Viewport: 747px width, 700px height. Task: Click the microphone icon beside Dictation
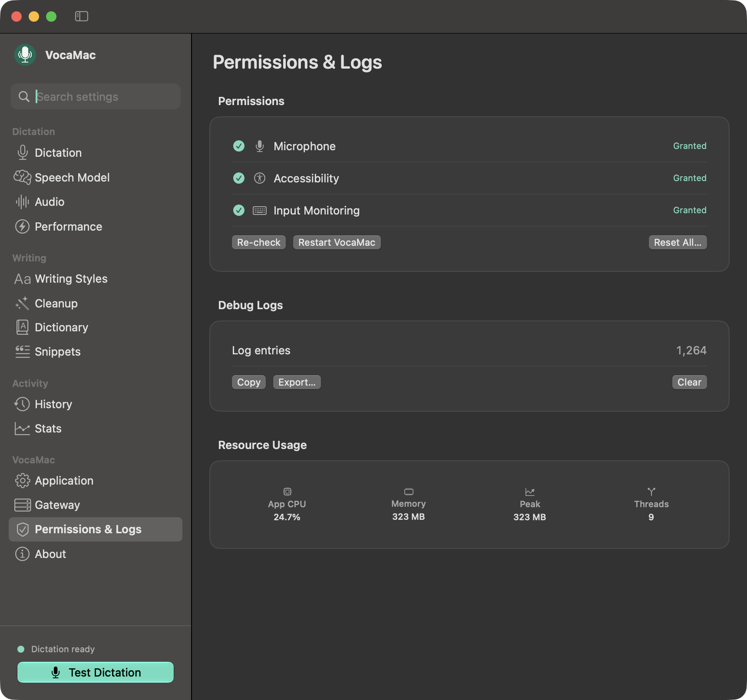23,153
